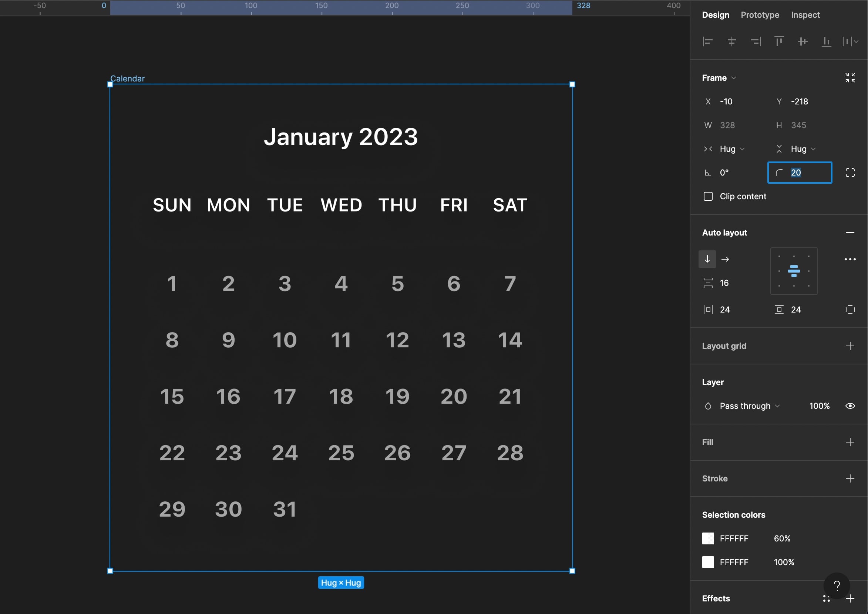The image size is (868, 614).
Task: Click the align top icon
Action: point(779,41)
